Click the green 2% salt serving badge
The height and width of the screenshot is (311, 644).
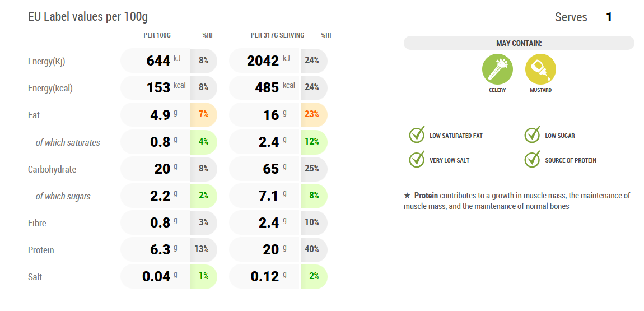click(x=314, y=276)
